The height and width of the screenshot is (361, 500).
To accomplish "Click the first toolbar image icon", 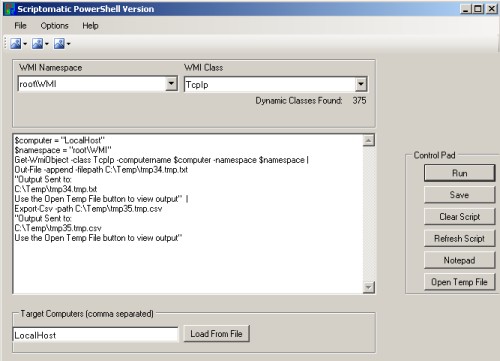I will pos(15,44).
